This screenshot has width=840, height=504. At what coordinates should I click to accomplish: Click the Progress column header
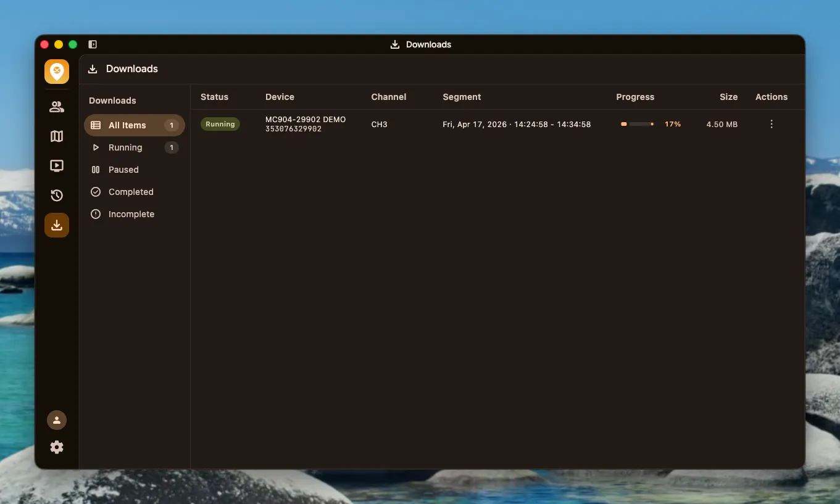coord(635,97)
